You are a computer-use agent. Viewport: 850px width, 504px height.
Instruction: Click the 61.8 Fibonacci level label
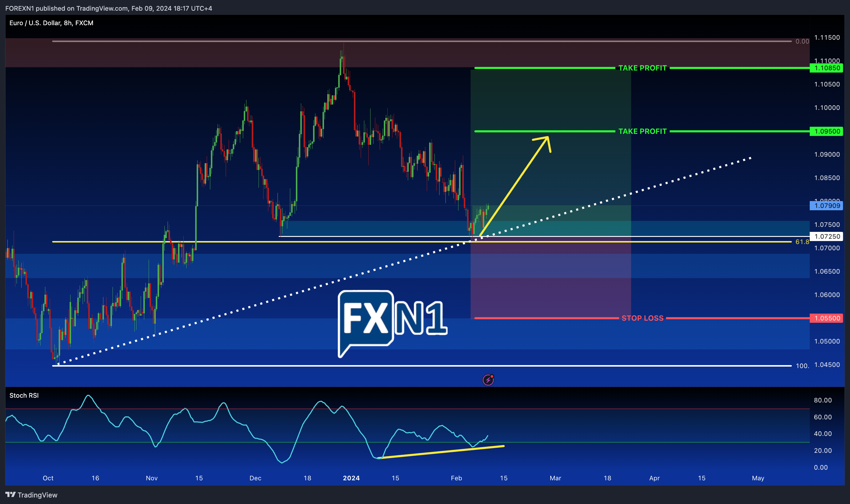click(802, 242)
